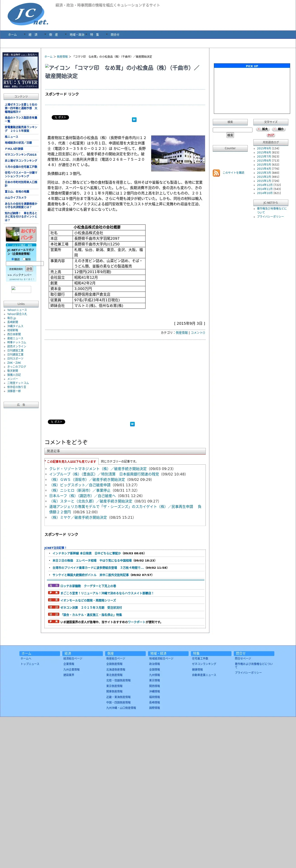Click the top X ポスト share button

pos(60,117)
